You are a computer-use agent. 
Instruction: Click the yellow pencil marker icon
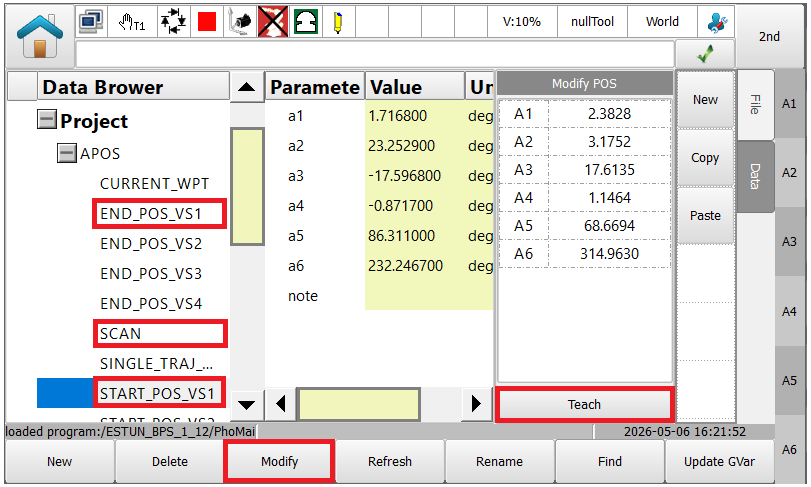tap(338, 22)
